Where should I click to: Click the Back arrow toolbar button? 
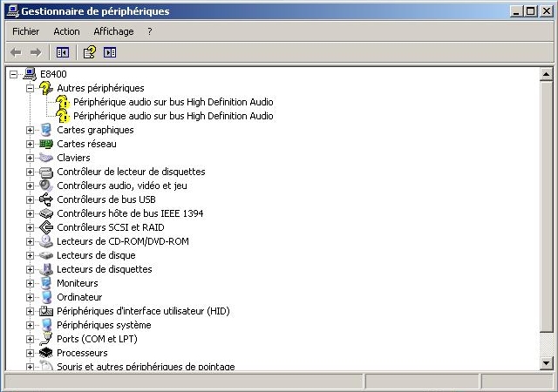pyautogui.click(x=16, y=52)
